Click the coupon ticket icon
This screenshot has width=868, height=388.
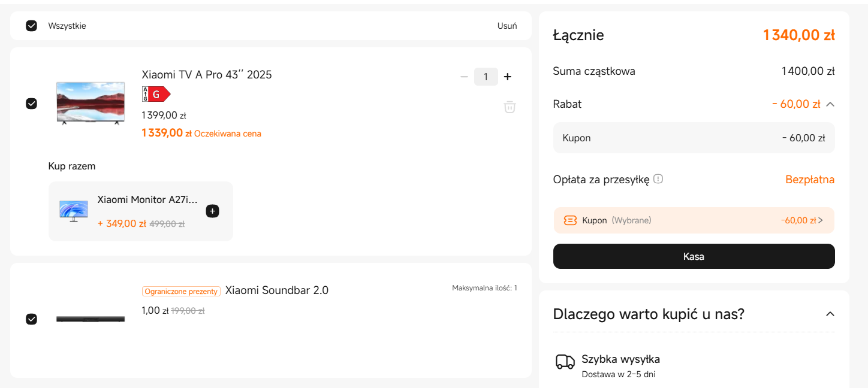point(570,220)
